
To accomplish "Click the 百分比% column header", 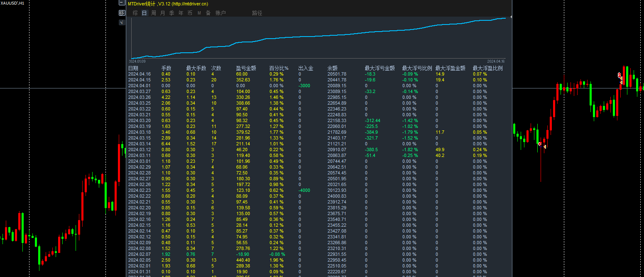I will [279, 68].
